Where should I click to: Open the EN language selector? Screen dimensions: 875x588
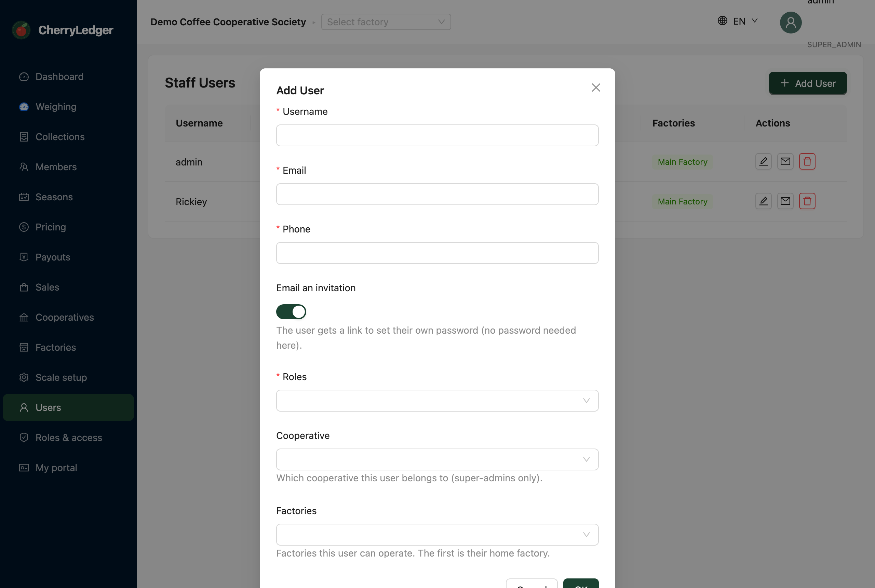[738, 21]
